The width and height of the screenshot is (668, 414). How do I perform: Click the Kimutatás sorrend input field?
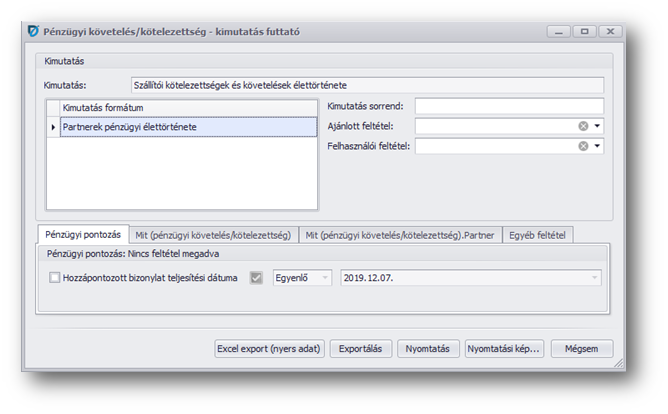click(509, 106)
